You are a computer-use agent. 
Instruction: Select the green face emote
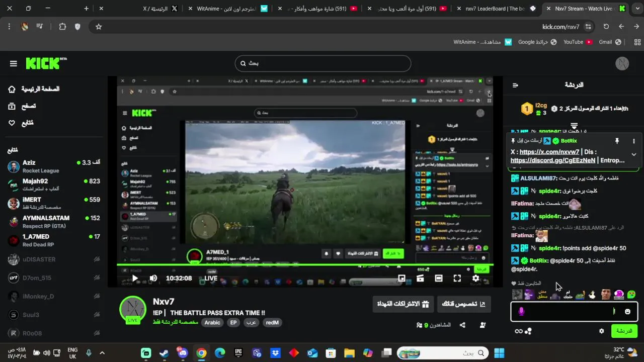click(631, 295)
